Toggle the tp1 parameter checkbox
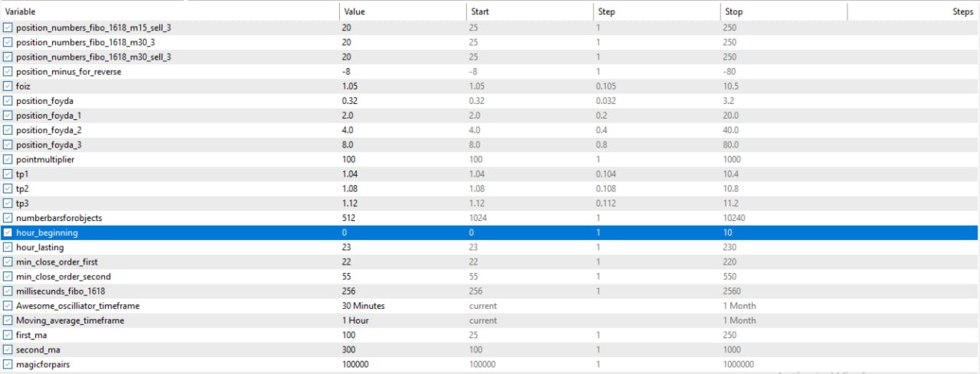Screen dimensions: 980x374 [8, 174]
